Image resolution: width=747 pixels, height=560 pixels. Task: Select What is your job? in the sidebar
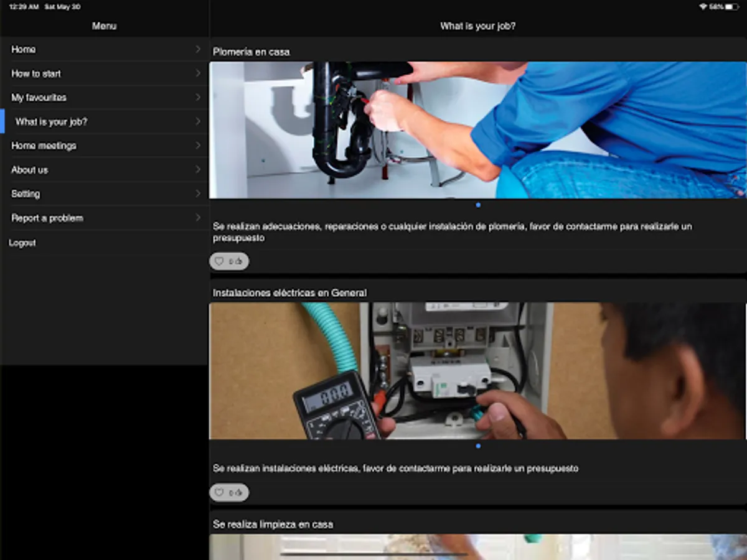click(x=104, y=122)
